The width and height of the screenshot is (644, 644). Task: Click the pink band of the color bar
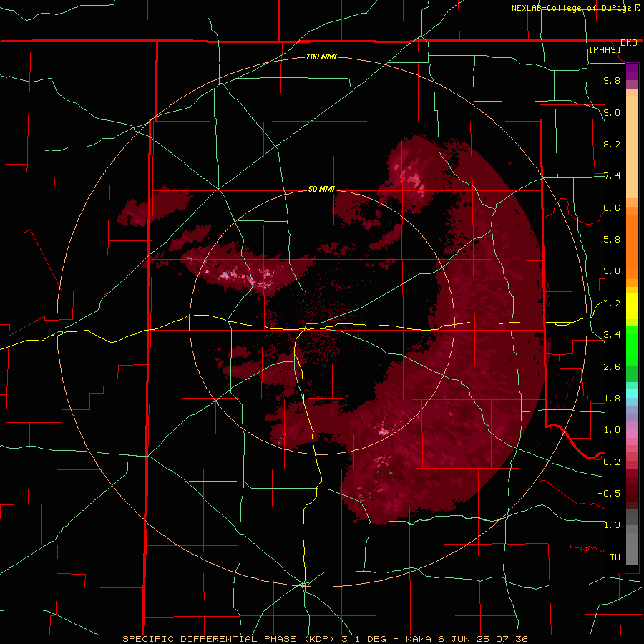(632, 434)
